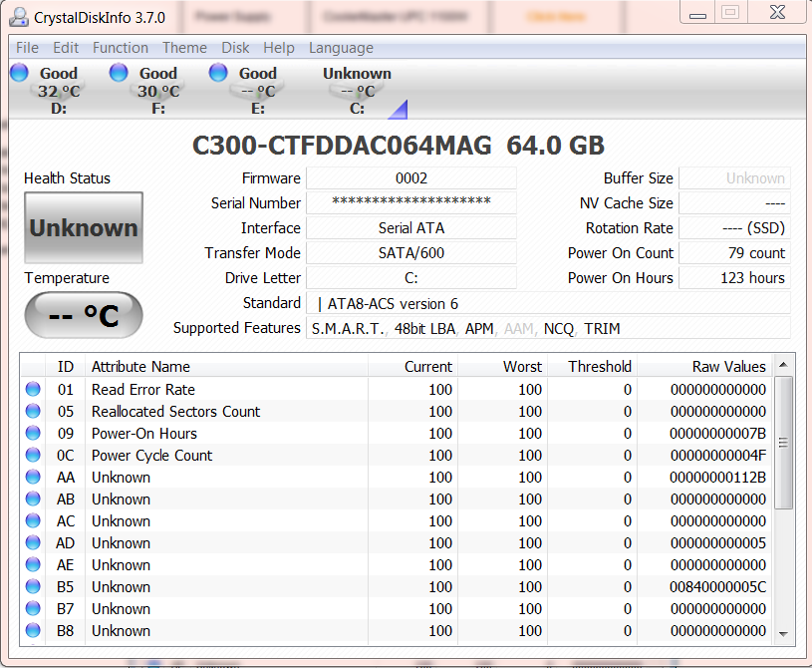
Task: Click the attribute list scrollbar thumb
Action: pos(783,443)
